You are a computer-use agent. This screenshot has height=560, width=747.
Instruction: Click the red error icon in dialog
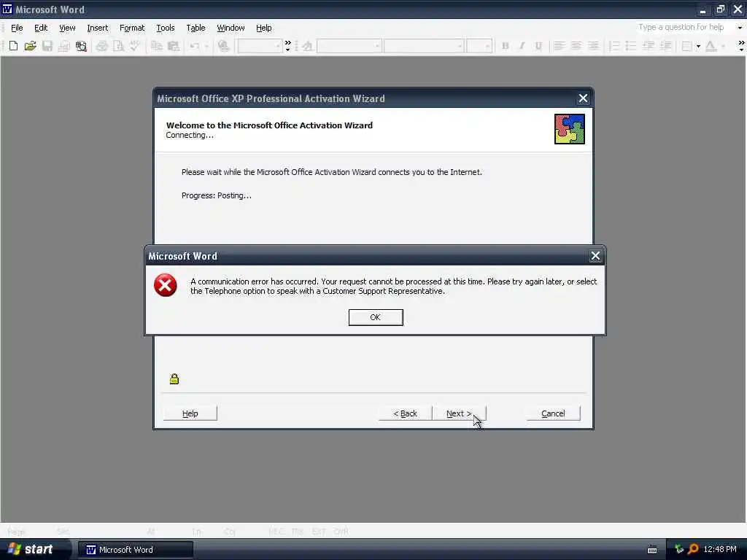click(166, 285)
